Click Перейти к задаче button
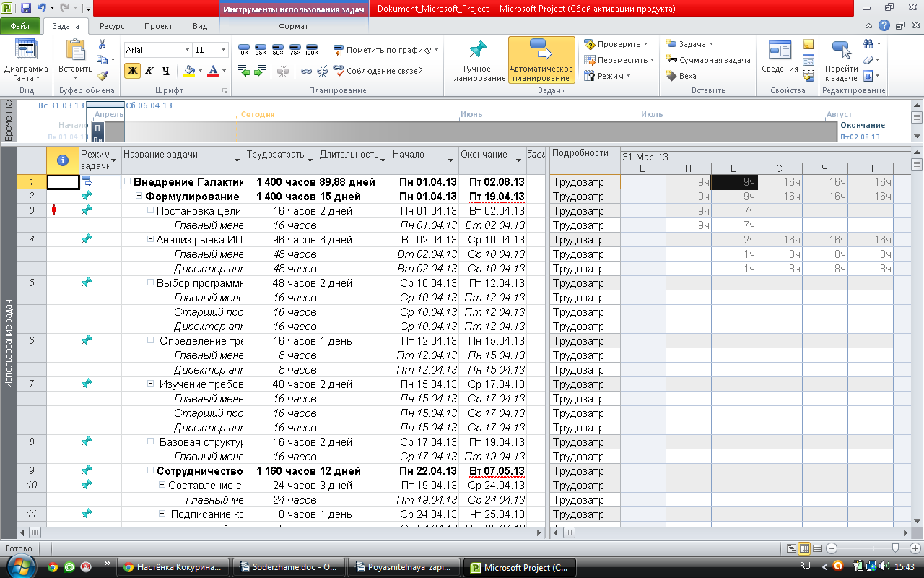The image size is (924, 578). [x=841, y=61]
